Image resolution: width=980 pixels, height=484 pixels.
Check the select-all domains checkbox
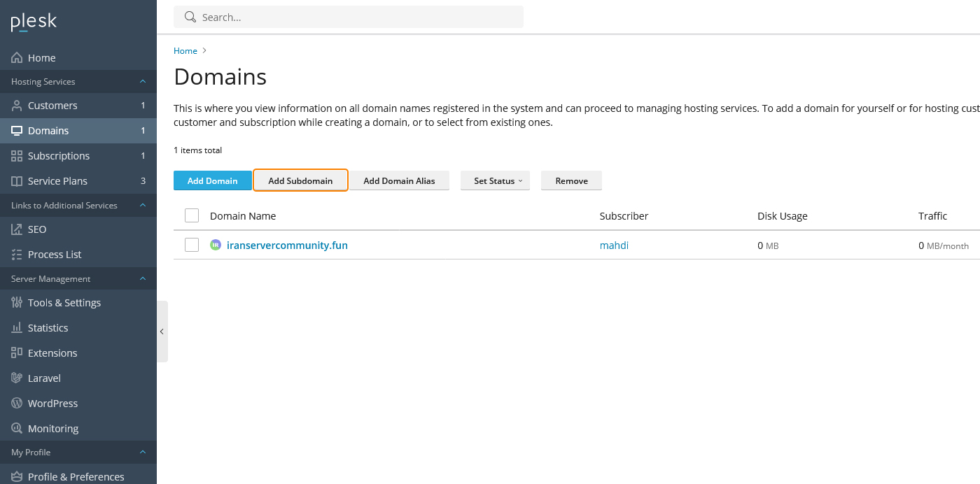192,215
